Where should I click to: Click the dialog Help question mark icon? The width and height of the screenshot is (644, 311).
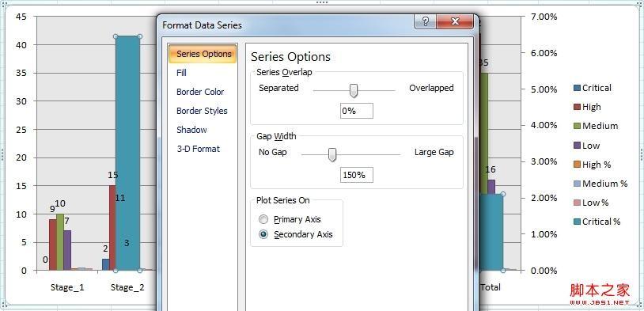pos(425,21)
